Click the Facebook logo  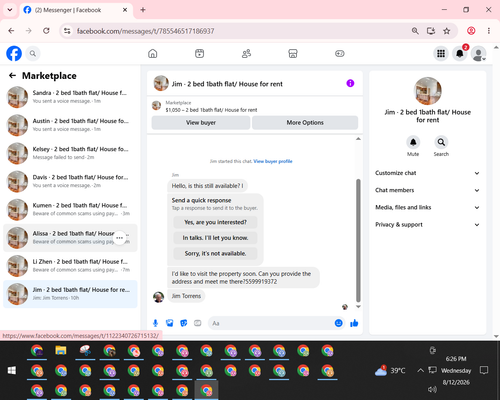(x=14, y=53)
